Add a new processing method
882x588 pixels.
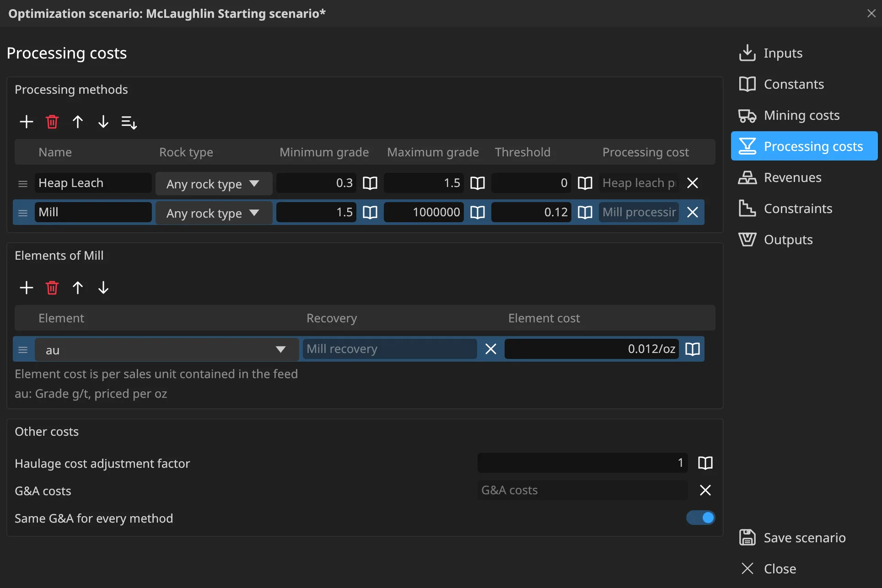coord(27,122)
